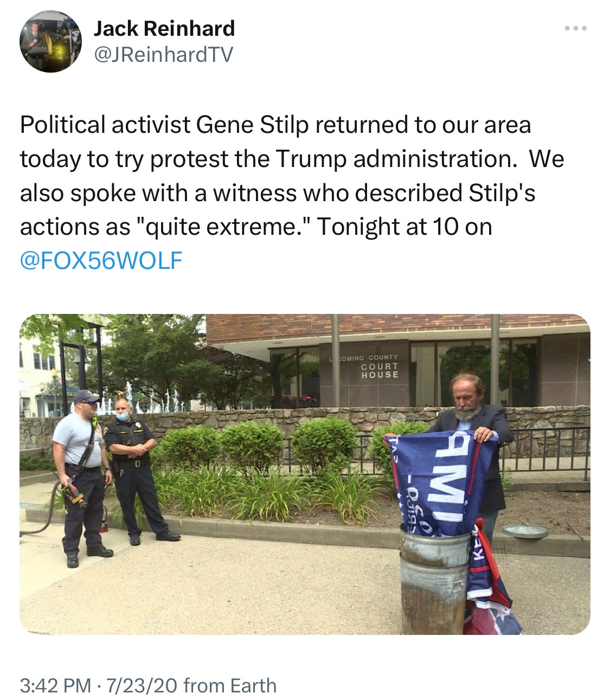Select the first line of tweet text
The image size is (610, 700).
pyautogui.click(x=275, y=125)
